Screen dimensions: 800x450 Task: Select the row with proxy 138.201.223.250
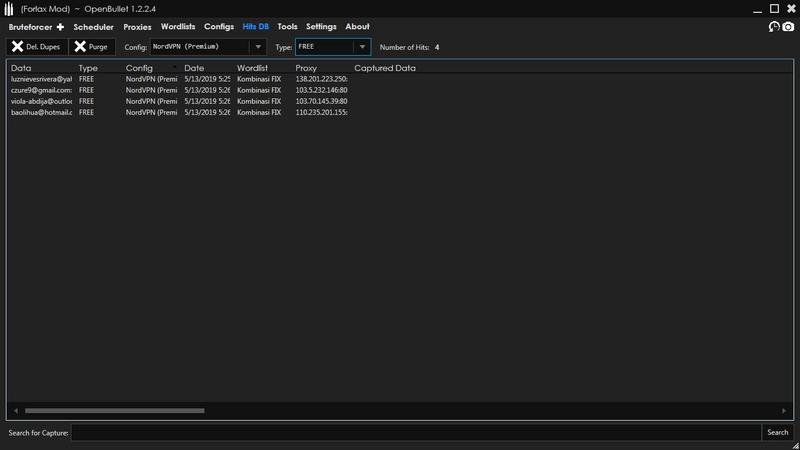400,79
